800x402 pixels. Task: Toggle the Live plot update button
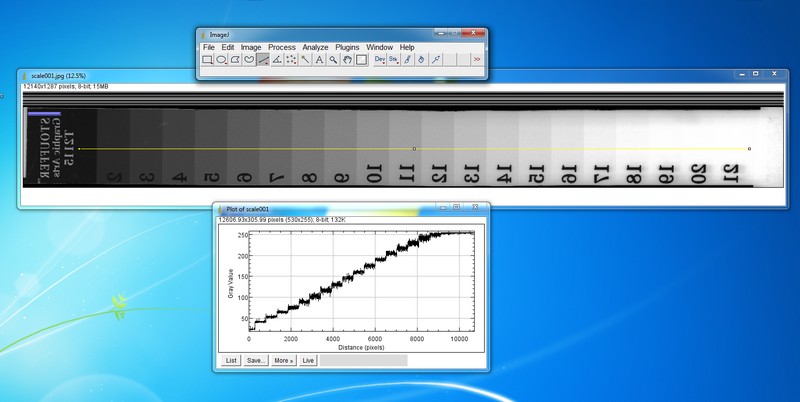(308, 360)
